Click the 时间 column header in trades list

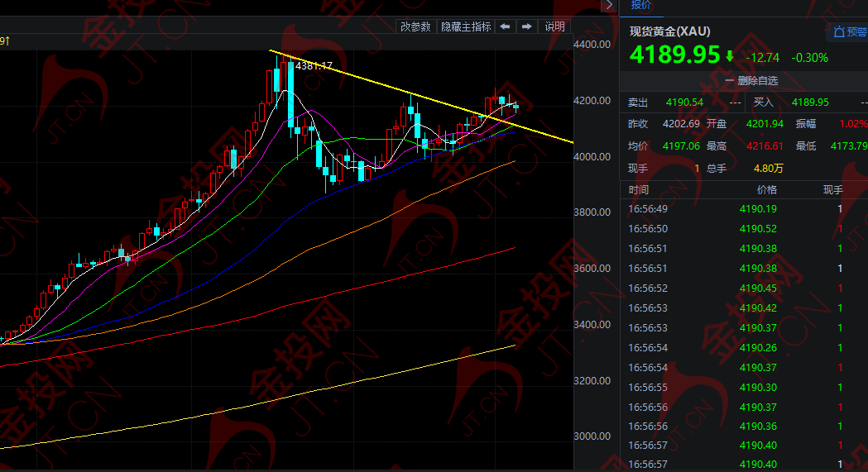click(x=639, y=190)
